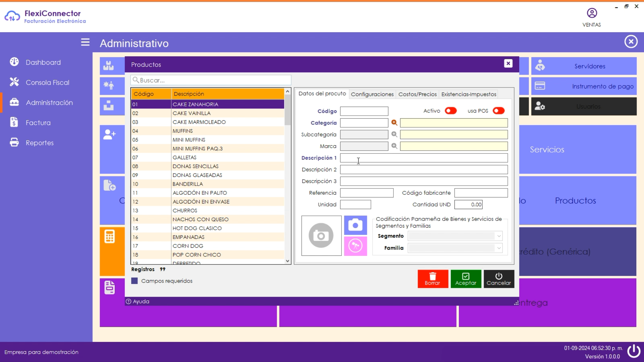Viewport: 644px width, 362px height.
Task: Open Dashboard from the sidebar
Action: click(x=43, y=62)
